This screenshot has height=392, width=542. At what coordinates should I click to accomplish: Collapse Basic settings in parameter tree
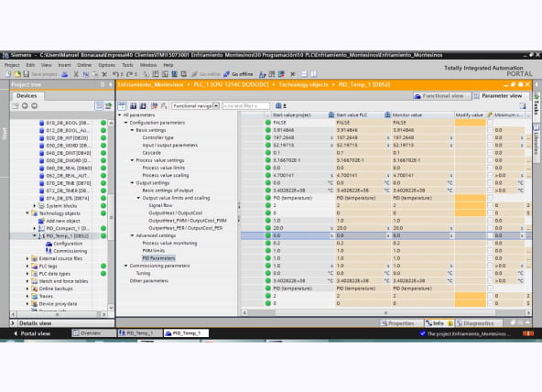point(132,130)
